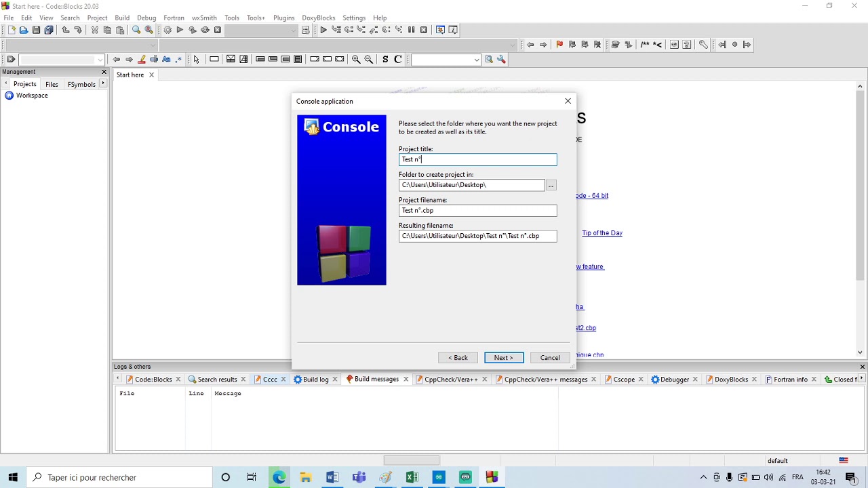868x488 pixels.
Task: Click the New file toolbar icon
Action: [11, 30]
